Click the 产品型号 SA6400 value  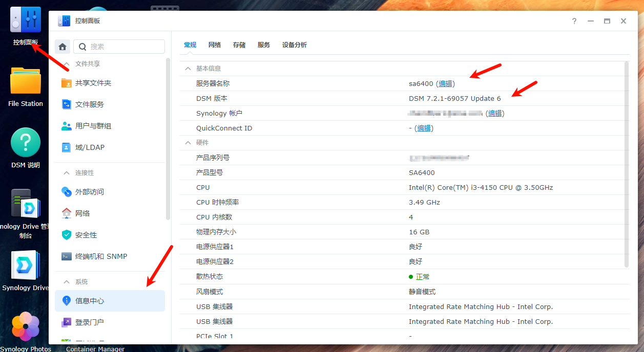point(422,172)
